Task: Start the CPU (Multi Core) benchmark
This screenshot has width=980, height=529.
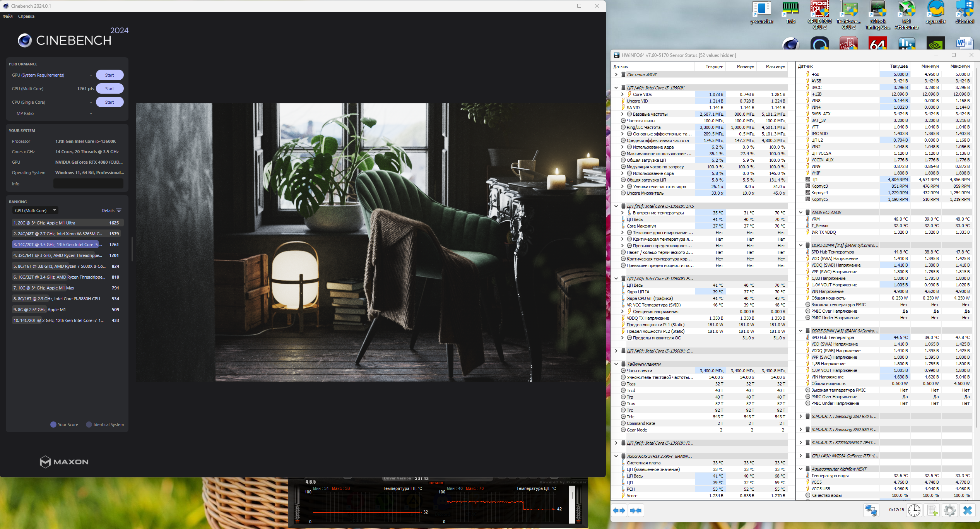Action: coord(109,89)
